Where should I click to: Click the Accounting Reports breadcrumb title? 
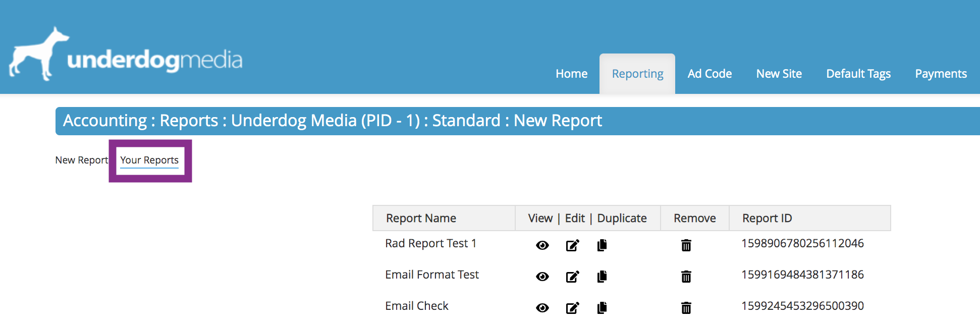(332, 121)
